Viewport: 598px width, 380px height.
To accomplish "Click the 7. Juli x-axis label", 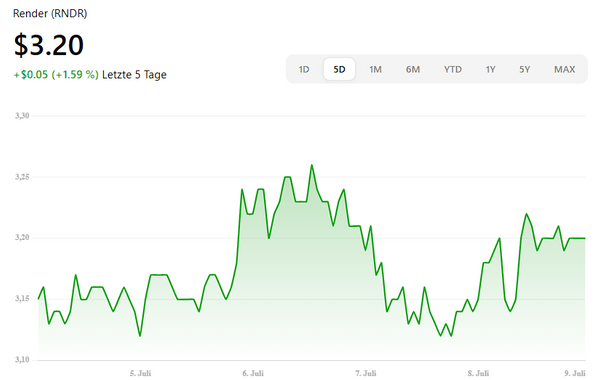I will (366, 373).
